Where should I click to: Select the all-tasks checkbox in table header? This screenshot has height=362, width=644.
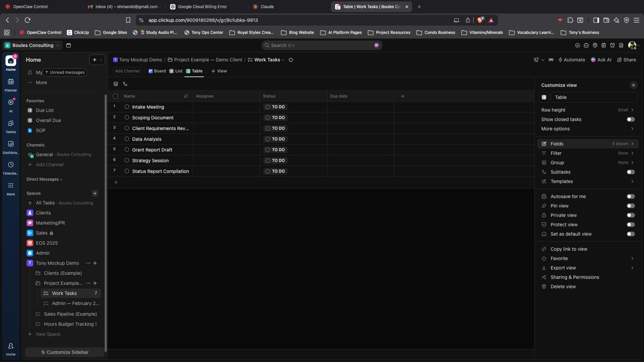(115, 96)
